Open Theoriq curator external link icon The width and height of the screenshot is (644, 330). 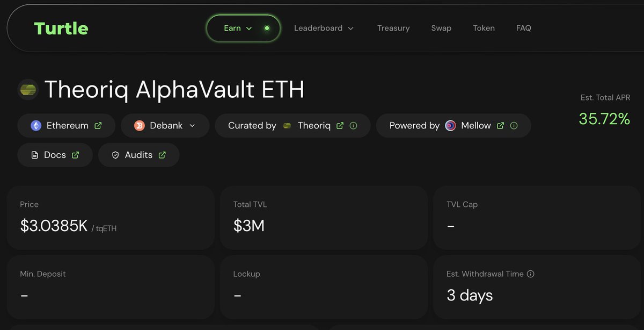pos(340,126)
